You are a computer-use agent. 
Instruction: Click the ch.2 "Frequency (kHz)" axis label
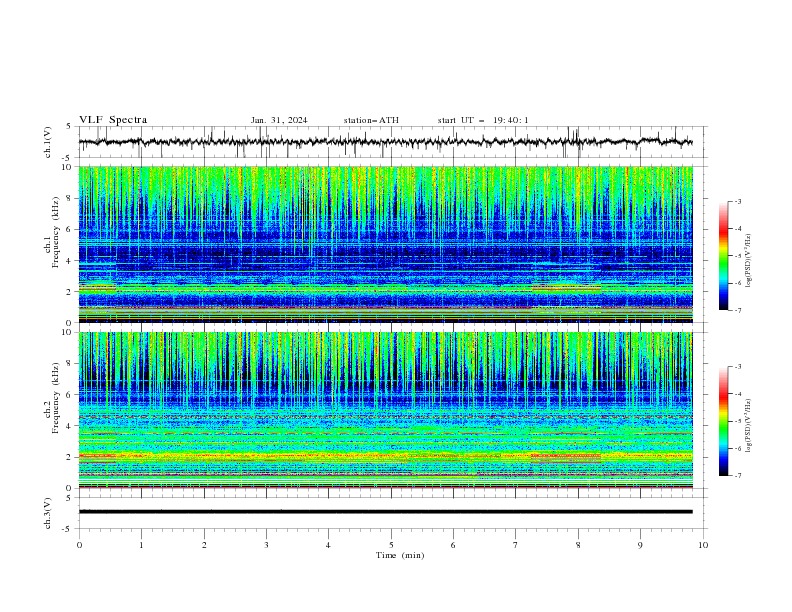[x=55, y=398]
